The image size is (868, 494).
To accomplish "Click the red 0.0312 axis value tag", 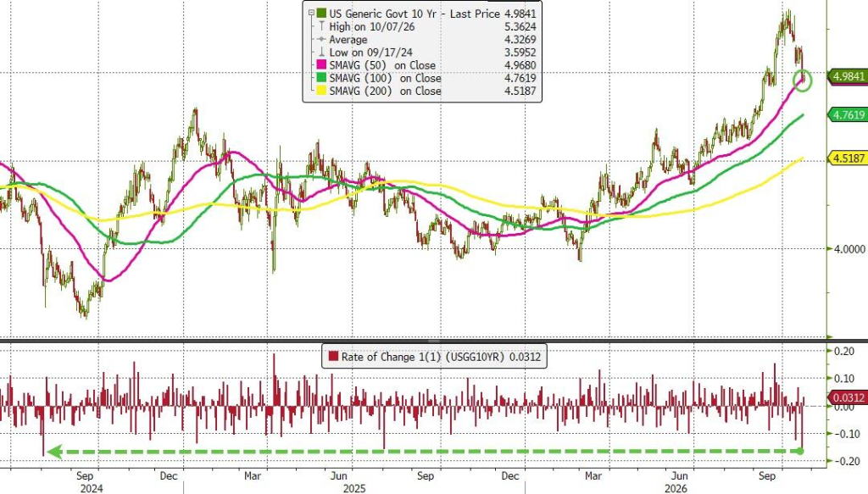I will coord(848,397).
